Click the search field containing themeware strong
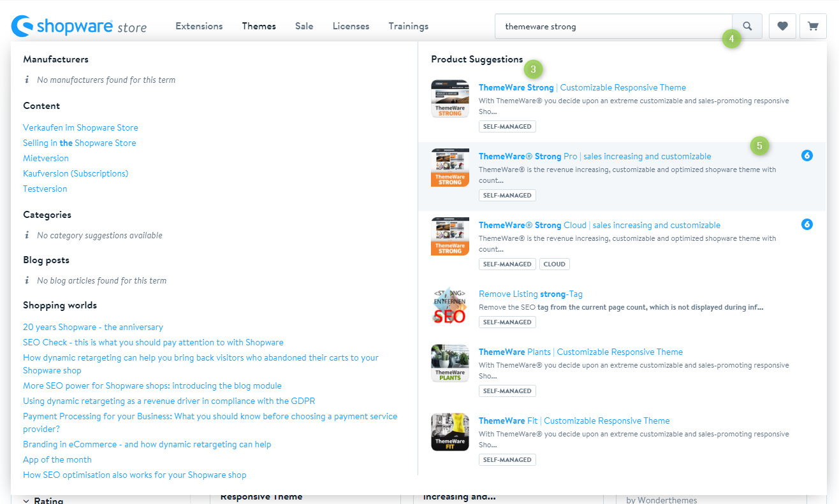Image resolution: width=839 pixels, height=504 pixels. coord(613,27)
